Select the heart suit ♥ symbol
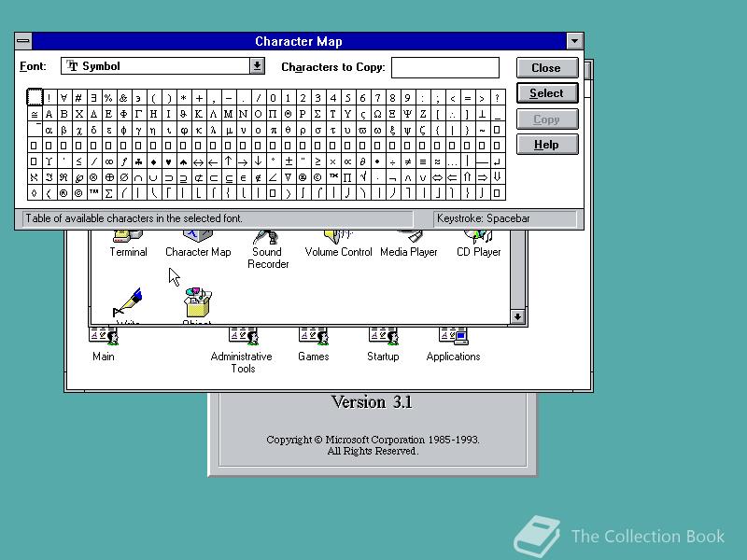 click(x=168, y=161)
